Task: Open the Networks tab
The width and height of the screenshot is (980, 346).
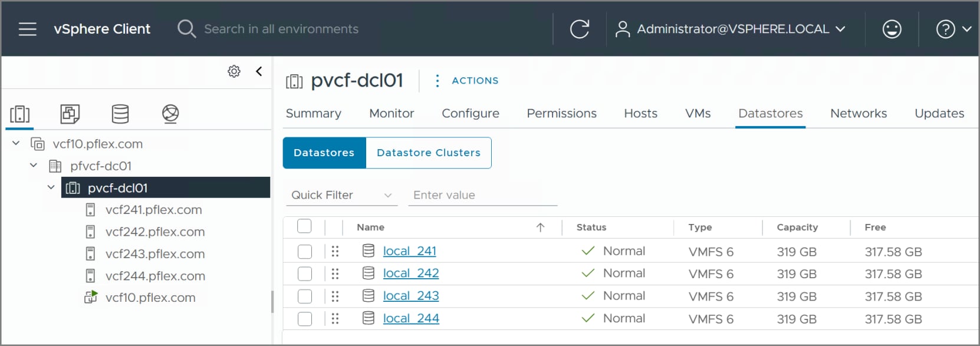Action: coord(859,113)
